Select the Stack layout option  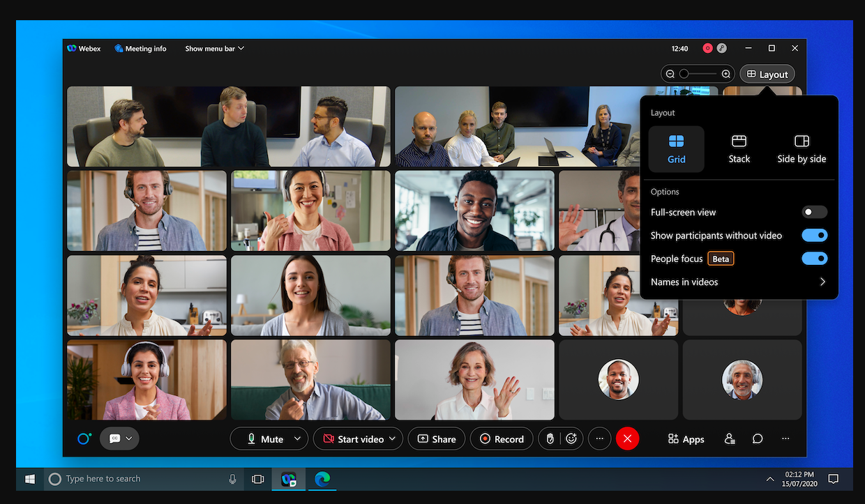click(x=739, y=149)
